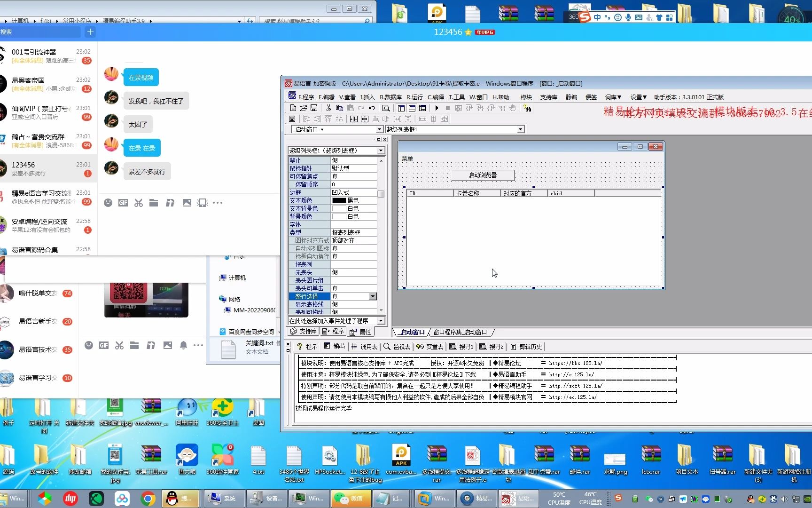Click the 菜单 item on the form
Image resolution: width=812 pixels, height=508 pixels.
[407, 159]
